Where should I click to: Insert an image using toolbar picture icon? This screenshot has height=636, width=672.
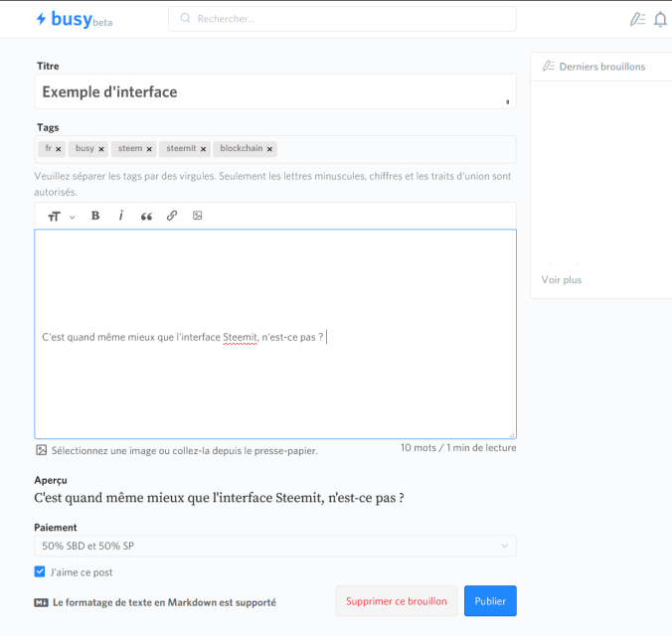point(197,216)
